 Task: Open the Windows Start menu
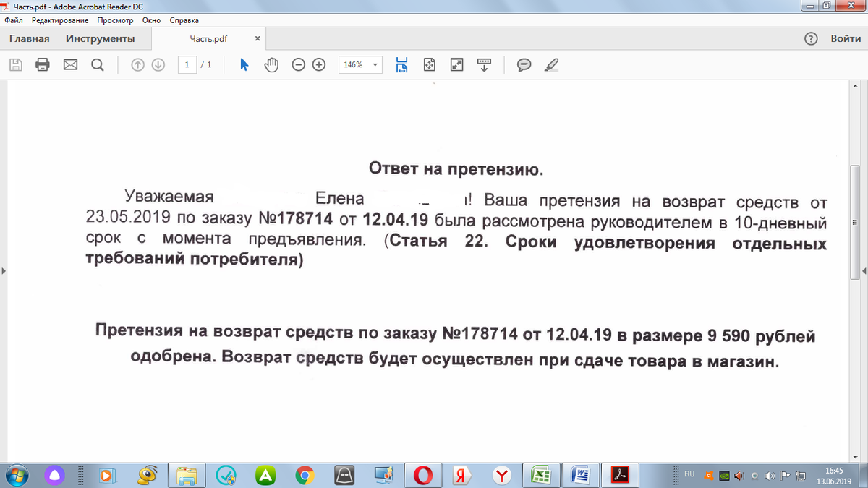pyautogui.click(x=18, y=475)
